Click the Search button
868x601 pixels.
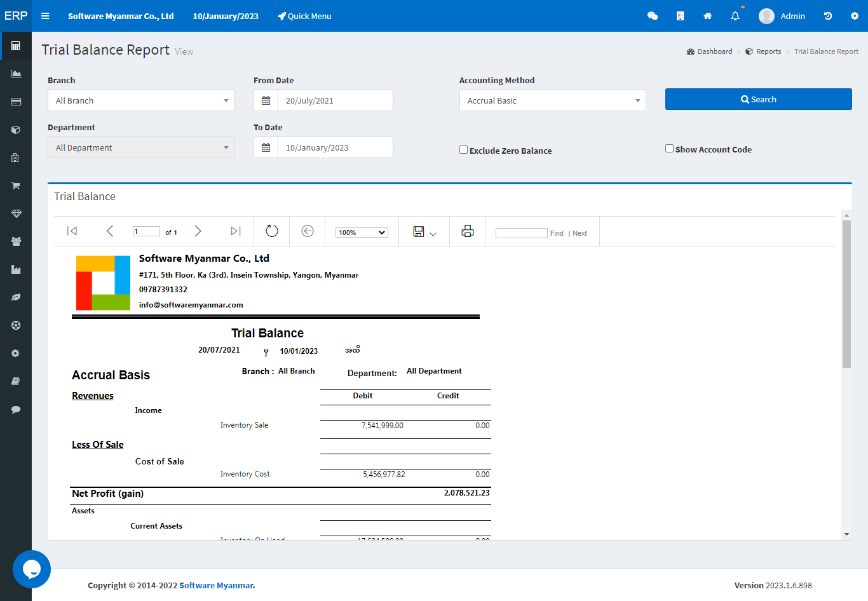tap(759, 99)
